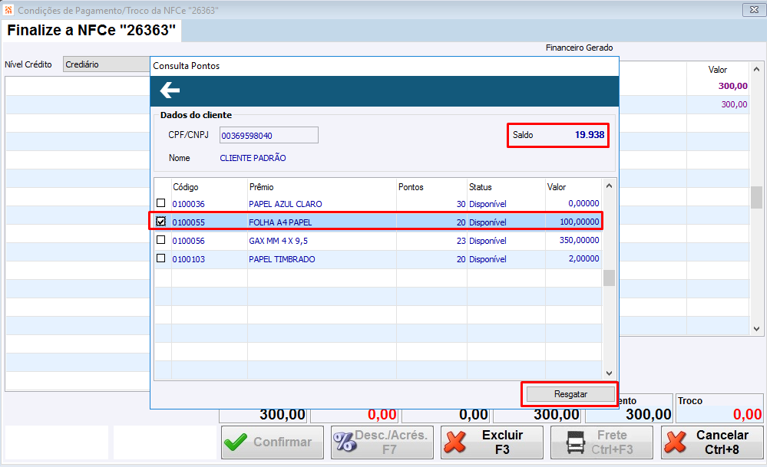Click the Finalize a NFCe "26363" tab
Image resolution: width=768 pixels, height=467 pixels.
tap(92, 30)
